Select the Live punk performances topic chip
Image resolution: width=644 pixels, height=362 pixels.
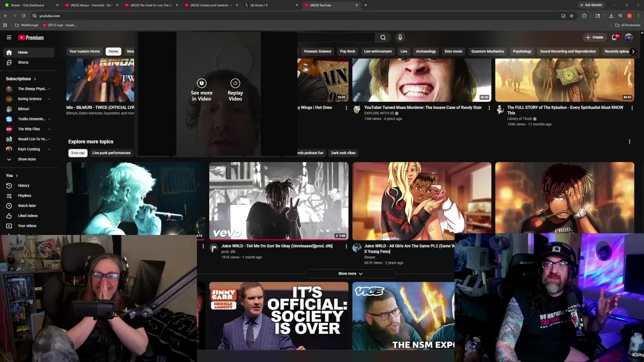click(111, 153)
